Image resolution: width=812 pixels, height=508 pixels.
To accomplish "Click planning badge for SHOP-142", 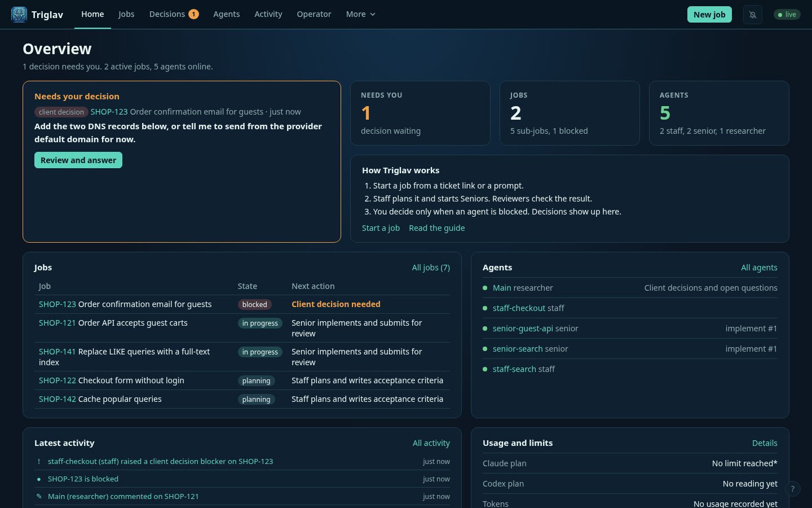I will tap(256, 400).
